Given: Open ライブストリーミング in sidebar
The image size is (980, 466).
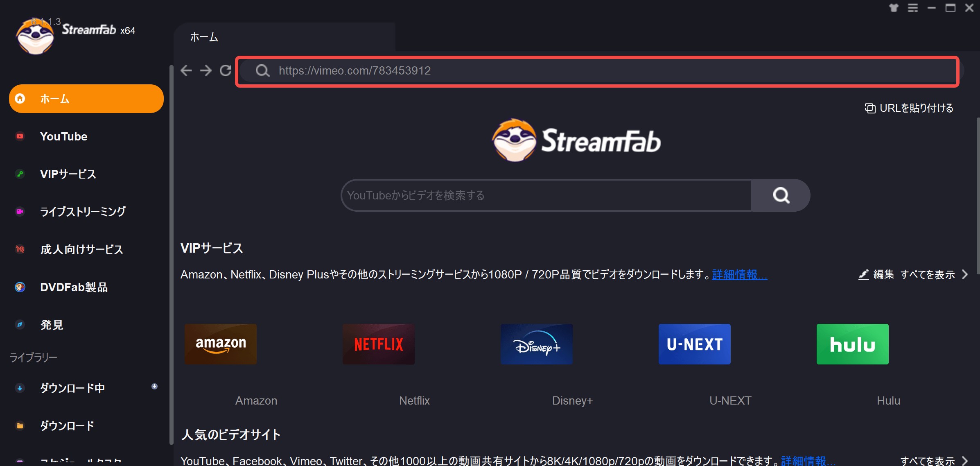Looking at the screenshot, I should (86, 212).
